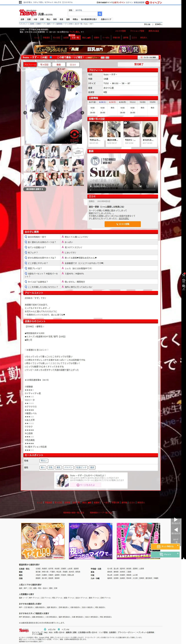Click the Heaven net site logo
The image size is (186, 644).
(28, 12)
